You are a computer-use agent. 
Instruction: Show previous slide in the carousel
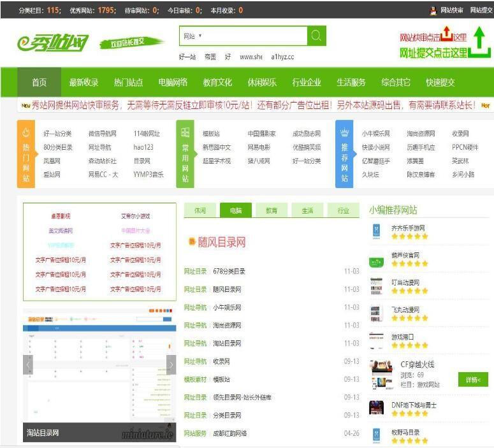(x=28, y=365)
